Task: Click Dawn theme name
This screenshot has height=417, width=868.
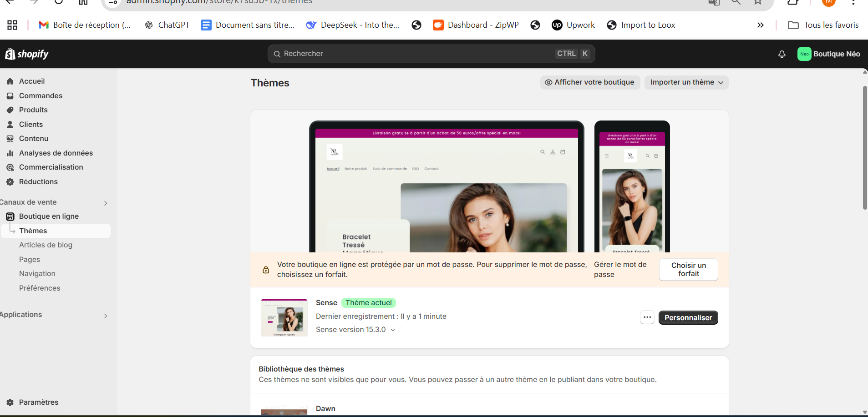Action: (326, 409)
